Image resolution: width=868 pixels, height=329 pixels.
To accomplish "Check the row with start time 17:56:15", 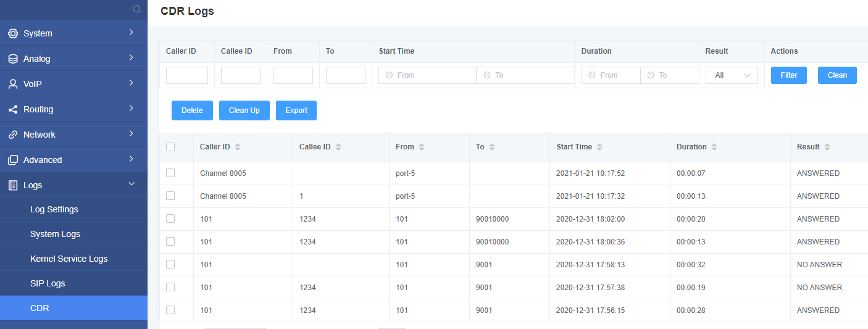I will pos(170,310).
